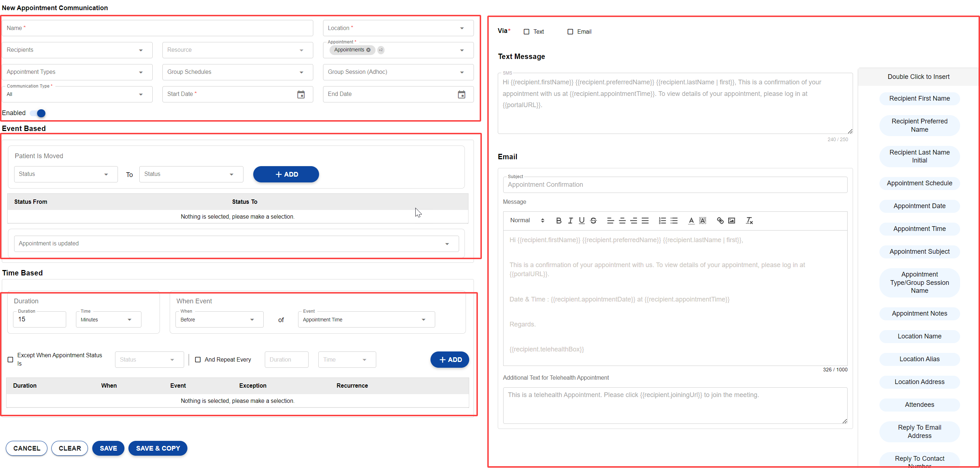
Task: Turn off the Enabled switch
Action: click(38, 113)
